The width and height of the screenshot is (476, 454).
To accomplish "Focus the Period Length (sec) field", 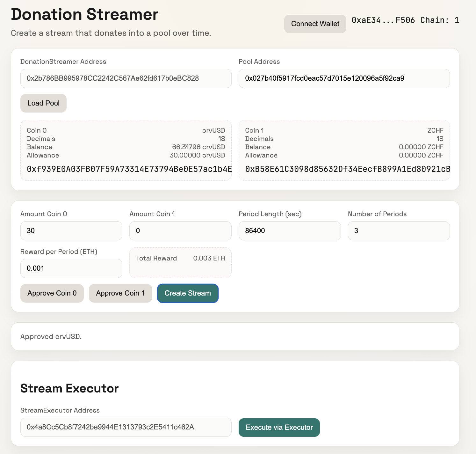I will coord(289,231).
